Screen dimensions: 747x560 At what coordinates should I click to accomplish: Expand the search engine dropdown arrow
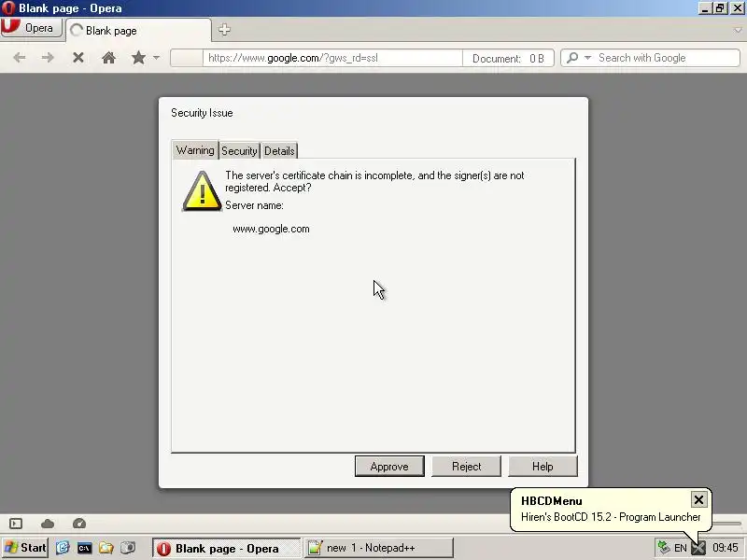[587, 58]
